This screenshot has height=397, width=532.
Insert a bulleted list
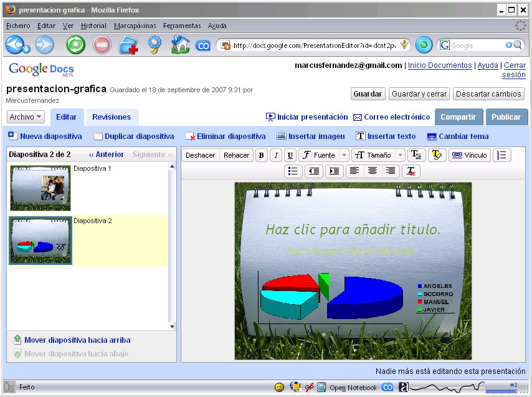(x=293, y=171)
